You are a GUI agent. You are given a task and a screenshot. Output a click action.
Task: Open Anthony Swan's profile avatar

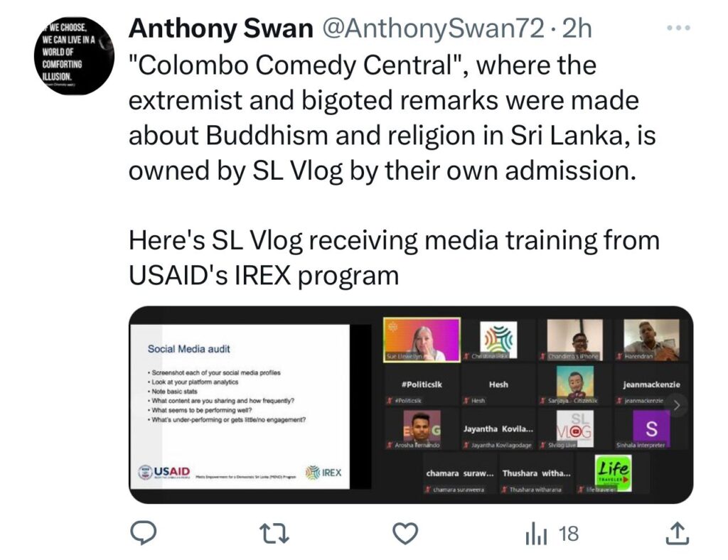(74, 55)
